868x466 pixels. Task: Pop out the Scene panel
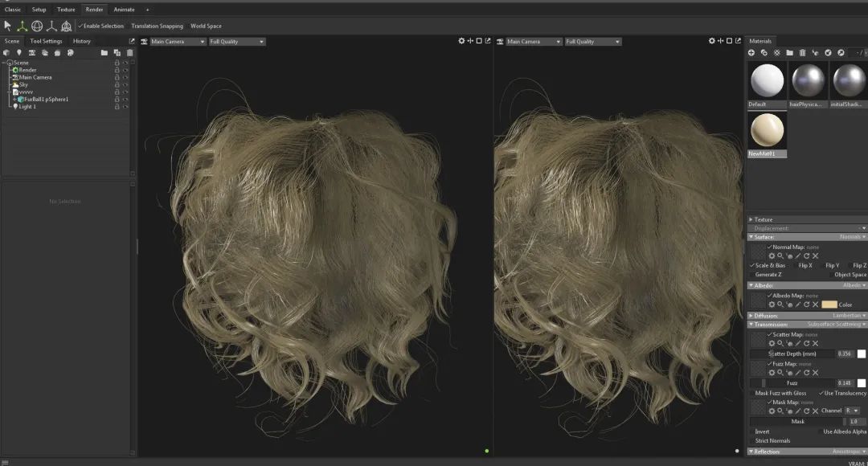tap(132, 41)
